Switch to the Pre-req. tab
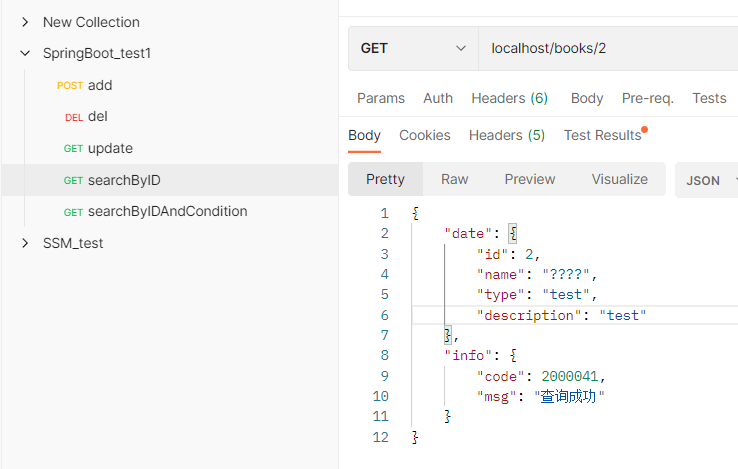Screen dimensions: 738x469 tap(647, 98)
